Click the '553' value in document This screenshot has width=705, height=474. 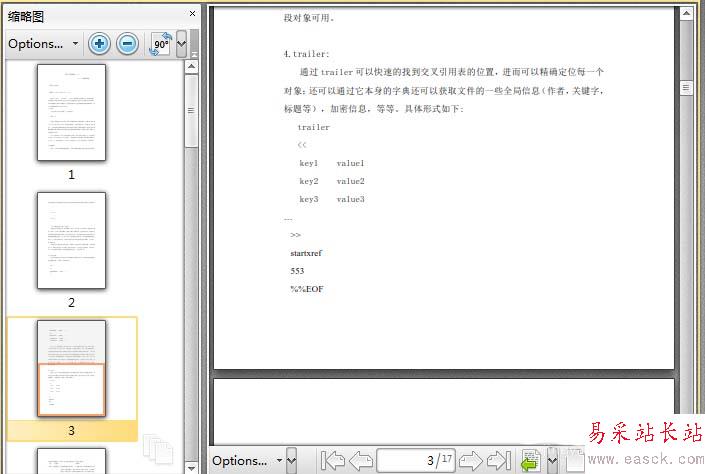297,271
